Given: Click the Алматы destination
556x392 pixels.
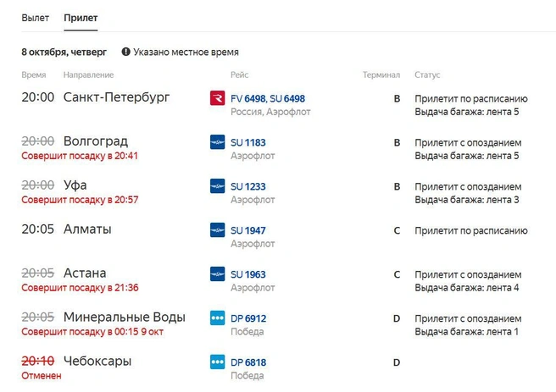Looking at the screenshot, I should (87, 229).
